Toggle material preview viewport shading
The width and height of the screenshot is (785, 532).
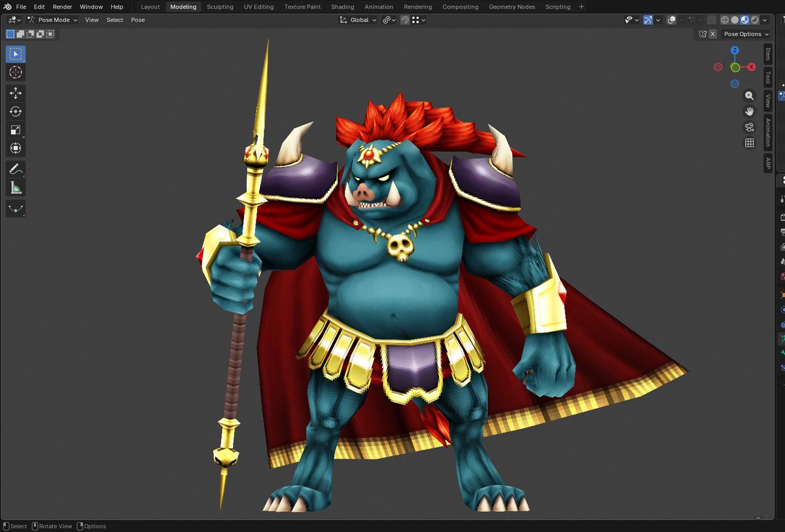[744, 20]
